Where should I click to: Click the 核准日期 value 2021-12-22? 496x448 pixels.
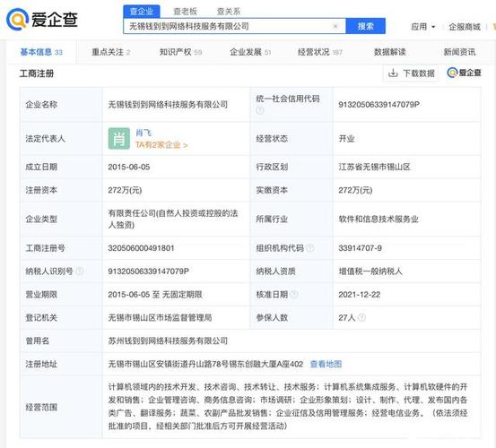(x=360, y=295)
